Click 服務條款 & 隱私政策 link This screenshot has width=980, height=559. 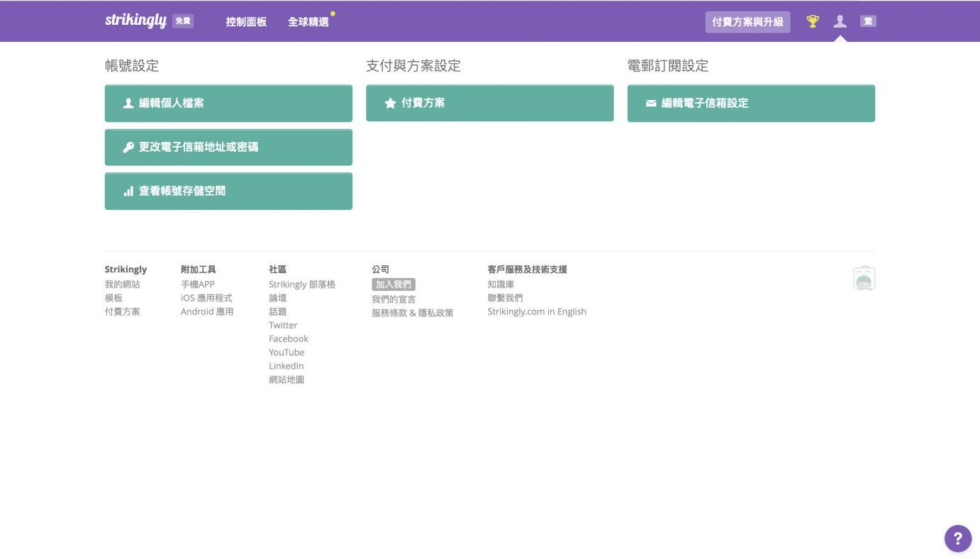[x=412, y=313]
